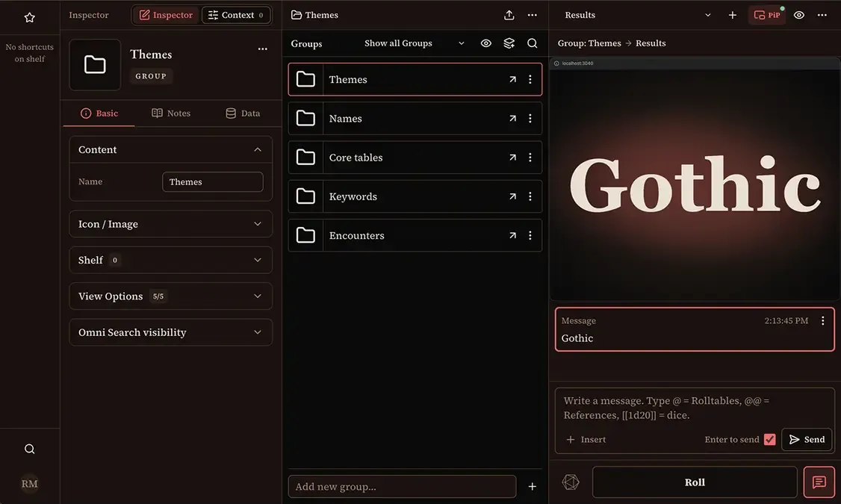Open the Gothic message kebab menu
This screenshot has height=504, width=841.
coord(823,320)
